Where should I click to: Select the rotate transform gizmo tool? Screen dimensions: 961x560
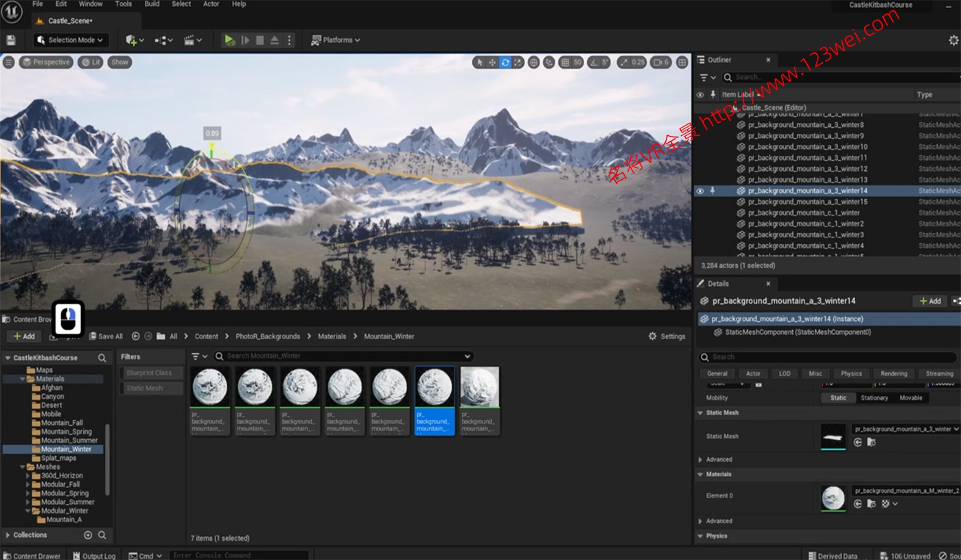[x=505, y=62]
